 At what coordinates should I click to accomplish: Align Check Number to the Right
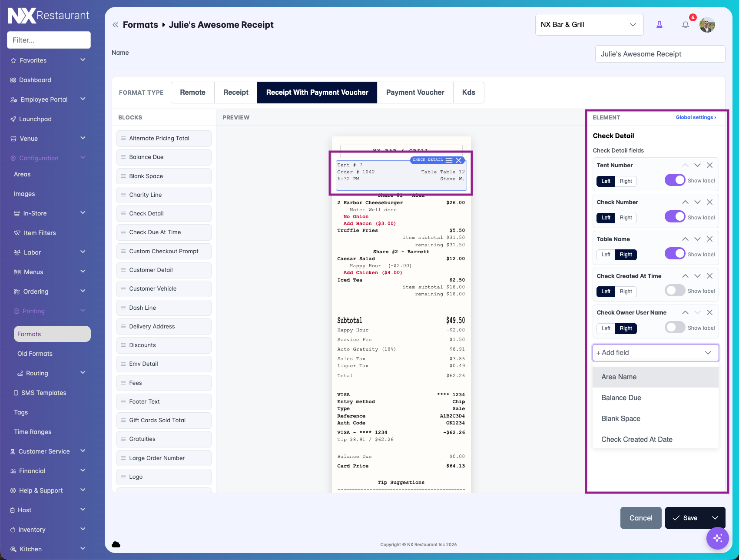click(626, 218)
